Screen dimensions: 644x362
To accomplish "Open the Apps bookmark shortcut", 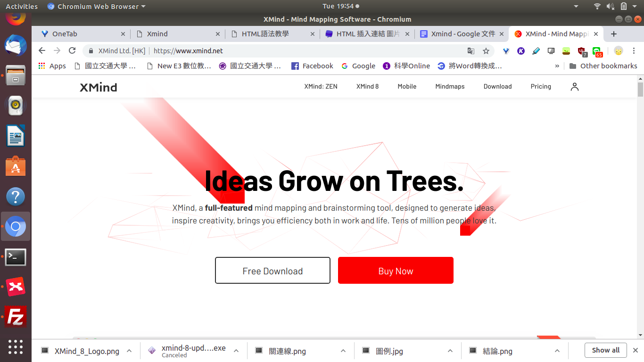I will 52,66.
